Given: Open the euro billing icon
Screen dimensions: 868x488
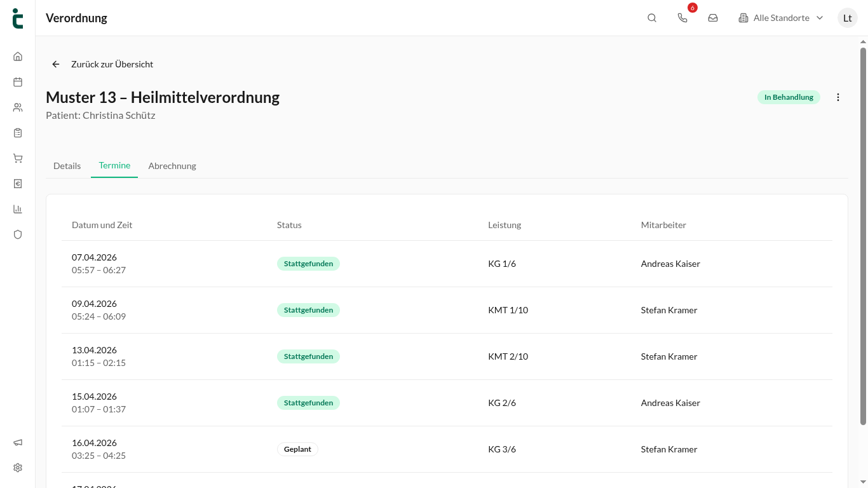Looking at the screenshot, I should (18, 184).
